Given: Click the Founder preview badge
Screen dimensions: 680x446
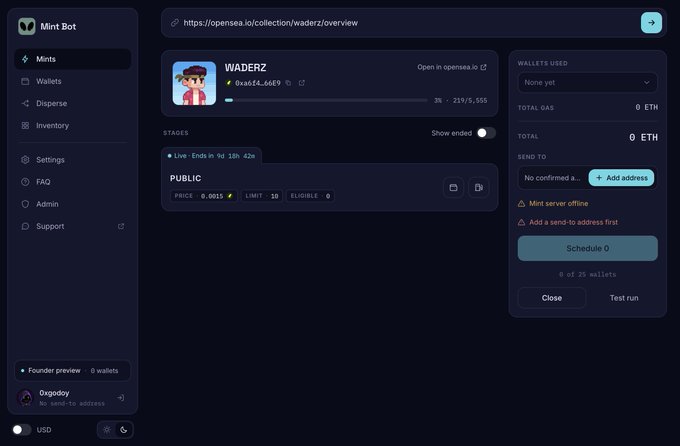Looking at the screenshot, I should (73, 371).
